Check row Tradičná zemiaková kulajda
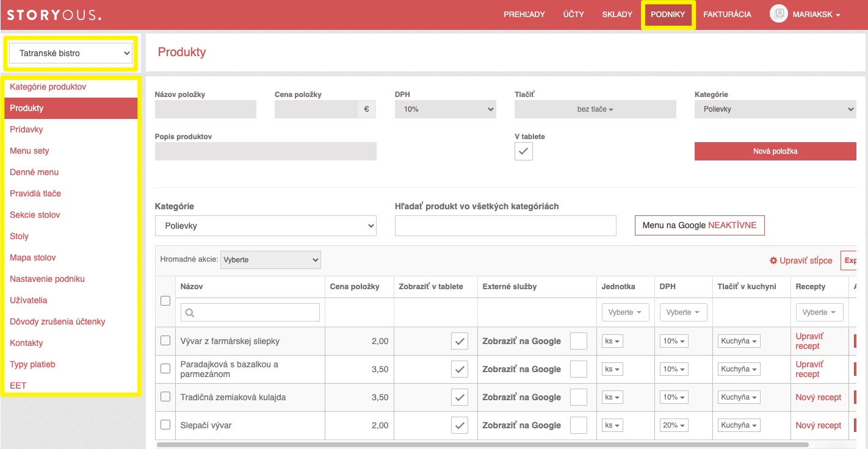Screen dimensions: 868x449 pyautogui.click(x=165, y=397)
